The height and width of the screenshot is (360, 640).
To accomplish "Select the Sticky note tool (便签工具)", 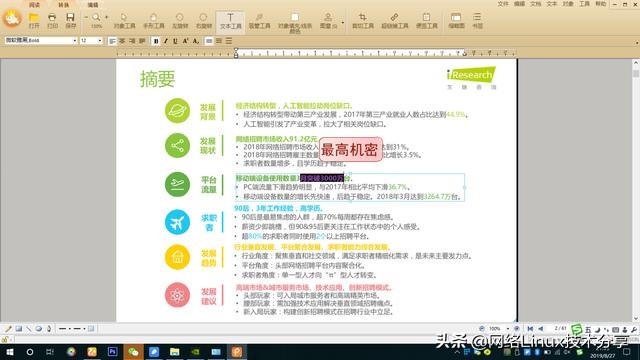I will point(427,20).
